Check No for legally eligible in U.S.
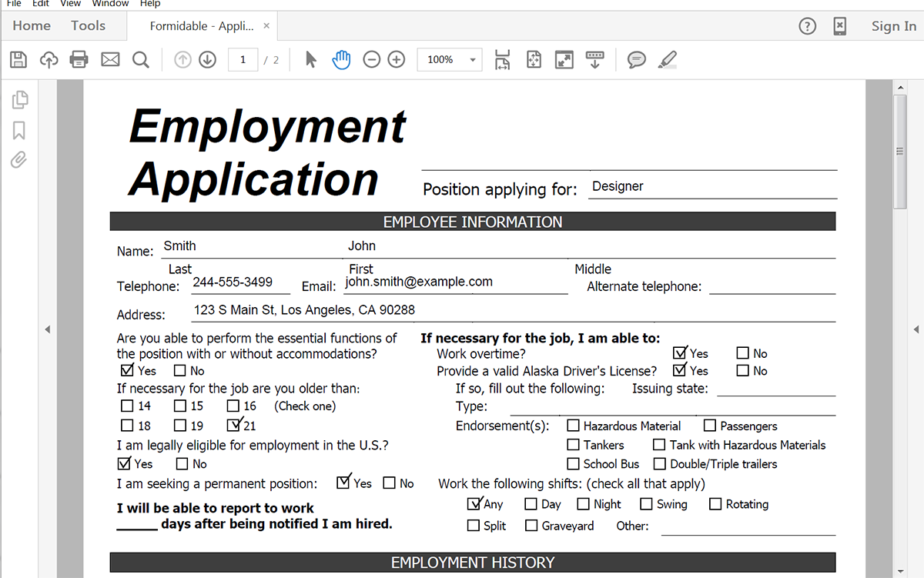This screenshot has height=578, width=924. pos(182,464)
